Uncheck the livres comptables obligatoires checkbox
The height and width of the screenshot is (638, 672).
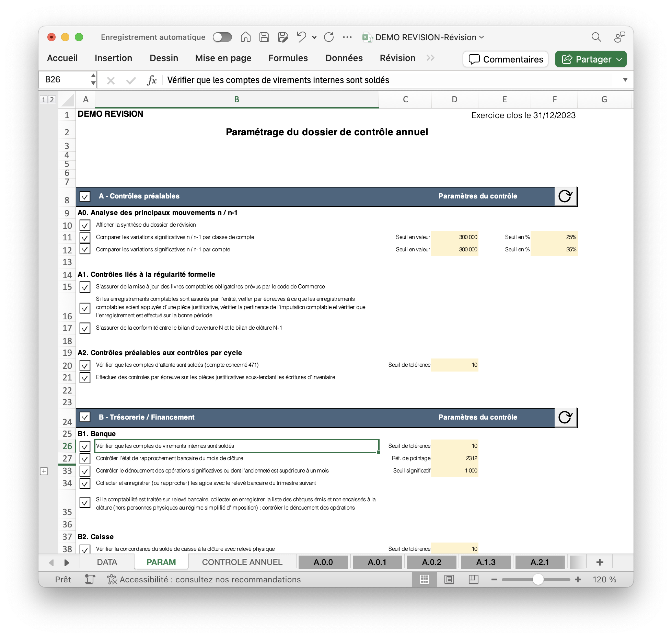point(85,287)
